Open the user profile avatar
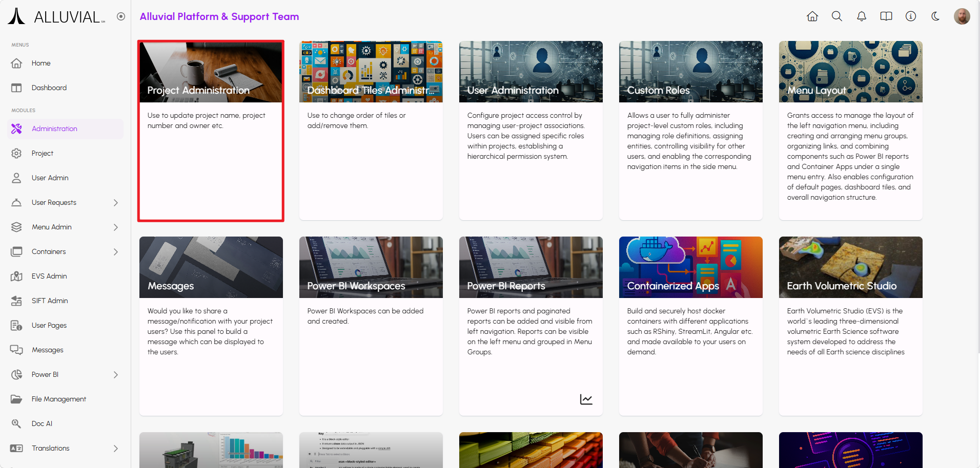 [x=962, y=16]
